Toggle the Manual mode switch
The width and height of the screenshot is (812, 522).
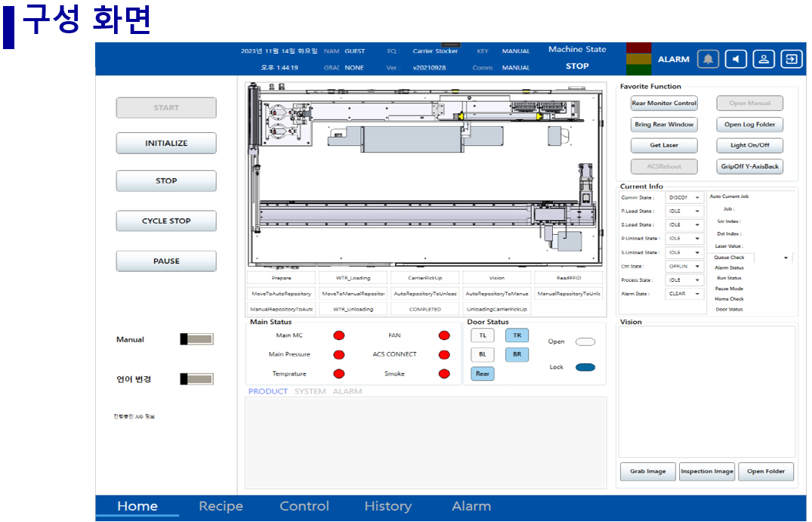coord(196,340)
